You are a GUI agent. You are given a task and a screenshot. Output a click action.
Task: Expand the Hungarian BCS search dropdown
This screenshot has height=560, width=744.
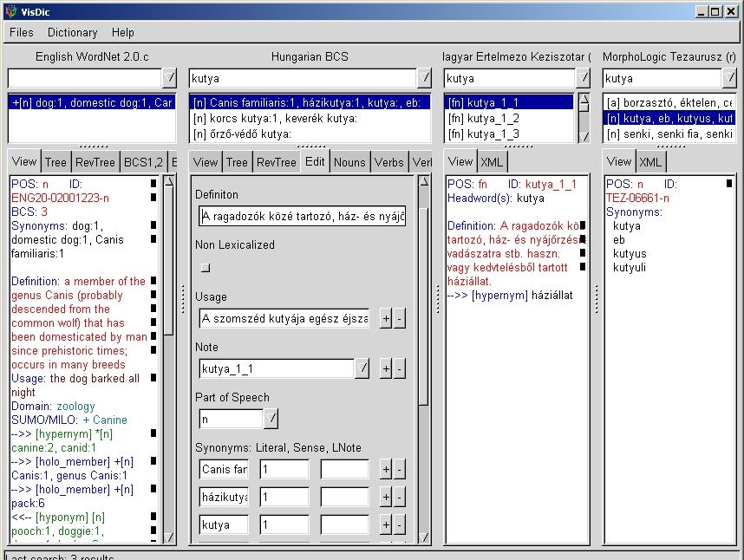424,78
